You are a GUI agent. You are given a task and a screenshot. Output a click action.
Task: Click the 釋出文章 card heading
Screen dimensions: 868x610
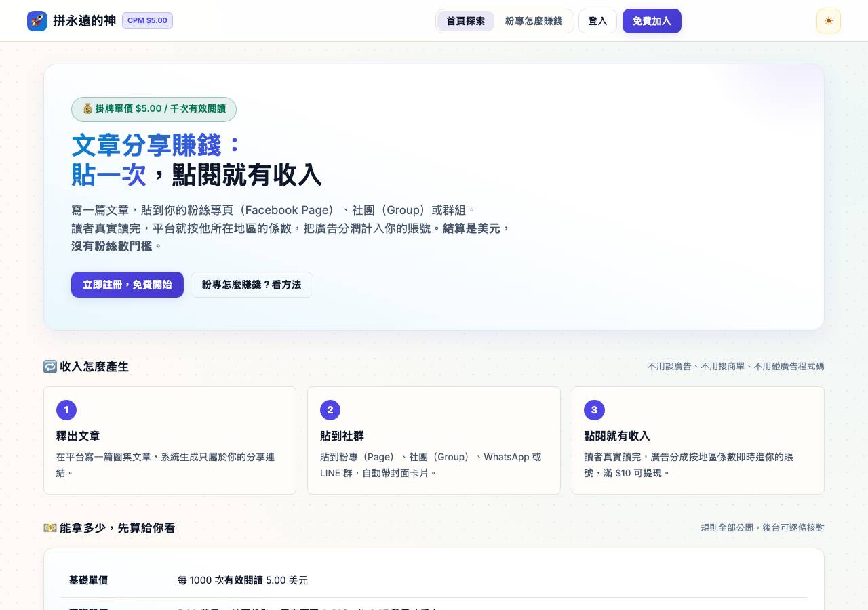click(x=78, y=436)
